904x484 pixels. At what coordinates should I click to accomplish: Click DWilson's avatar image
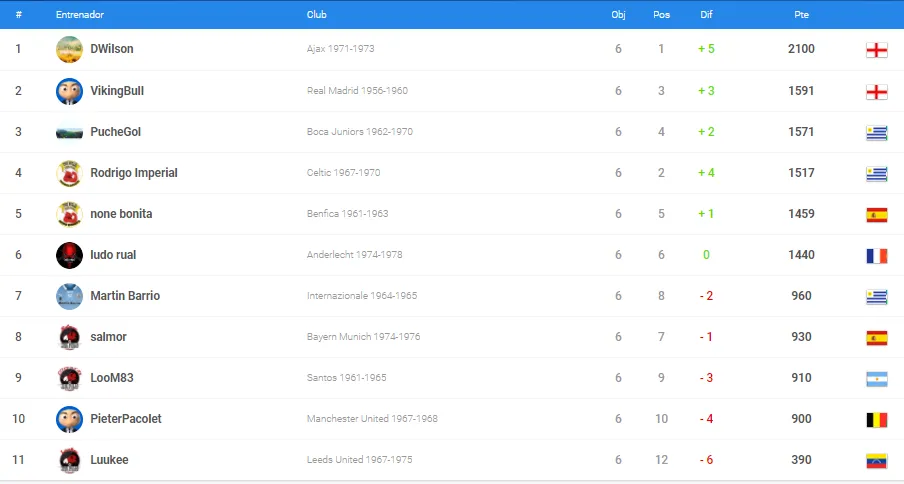[x=69, y=50]
